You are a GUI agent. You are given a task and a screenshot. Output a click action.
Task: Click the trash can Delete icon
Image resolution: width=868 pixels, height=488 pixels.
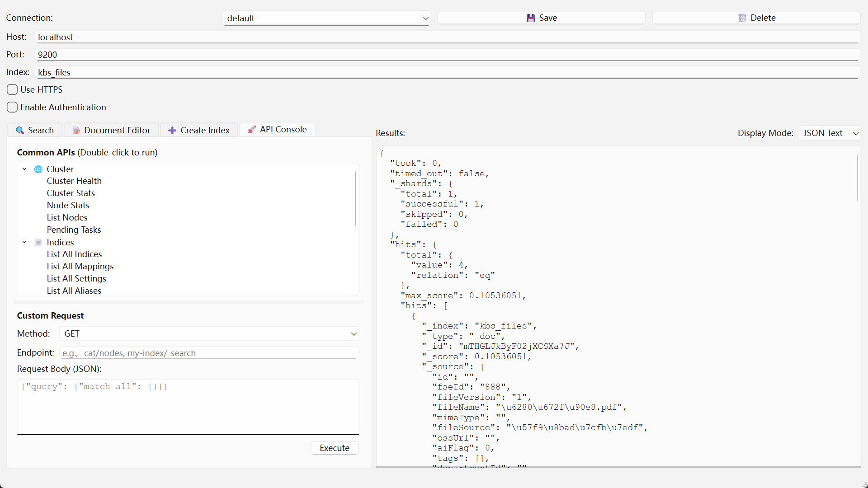coord(742,18)
